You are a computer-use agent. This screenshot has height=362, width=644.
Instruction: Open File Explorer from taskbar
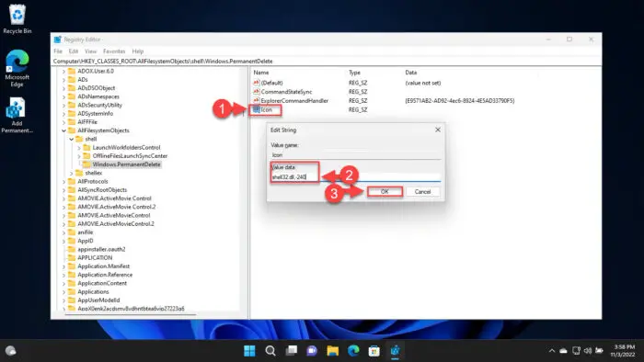point(333,351)
